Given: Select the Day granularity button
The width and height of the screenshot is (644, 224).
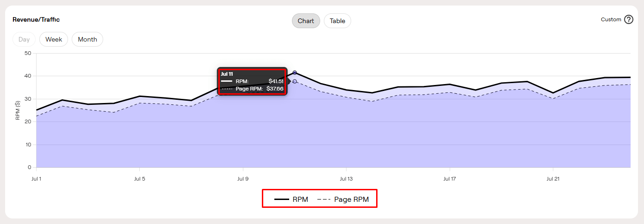Looking at the screenshot, I should point(24,39).
